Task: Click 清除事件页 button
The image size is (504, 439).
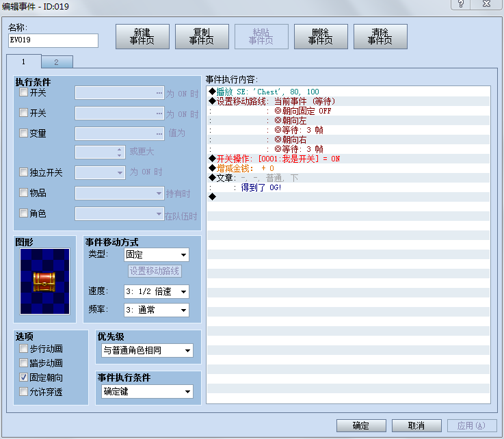Action: point(380,37)
